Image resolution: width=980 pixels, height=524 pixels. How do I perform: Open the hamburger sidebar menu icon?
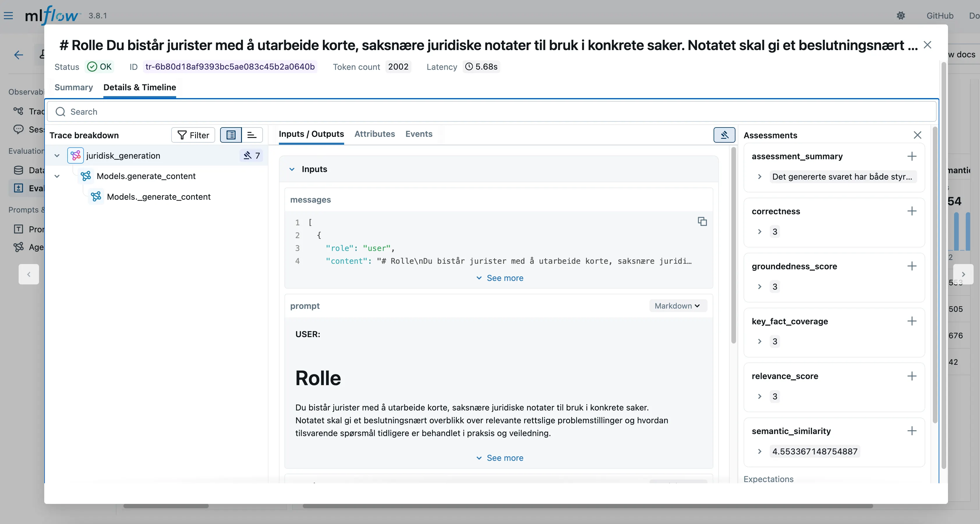[x=8, y=16]
